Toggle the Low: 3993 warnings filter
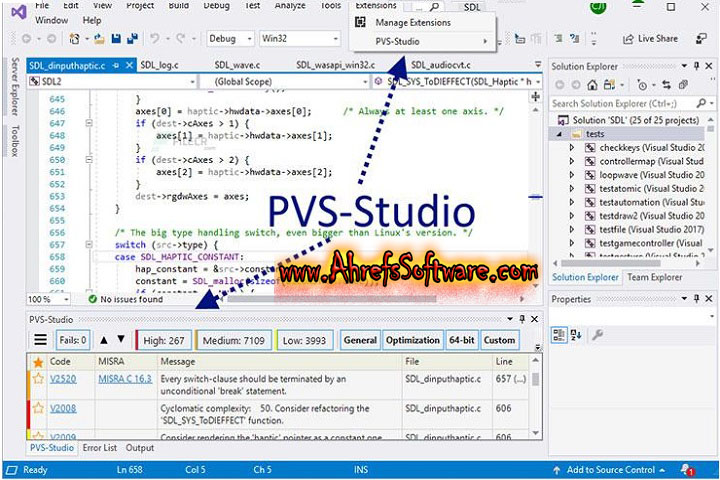Screen dimensions: 720x480 pyautogui.click(x=304, y=340)
